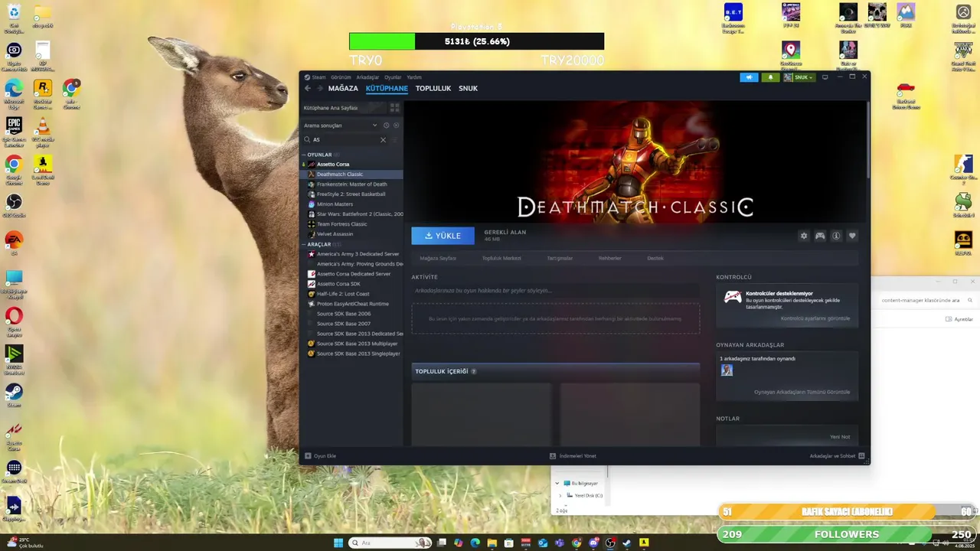The width and height of the screenshot is (980, 551).
Task: Open SNUK account dropdown
Action: (799, 77)
